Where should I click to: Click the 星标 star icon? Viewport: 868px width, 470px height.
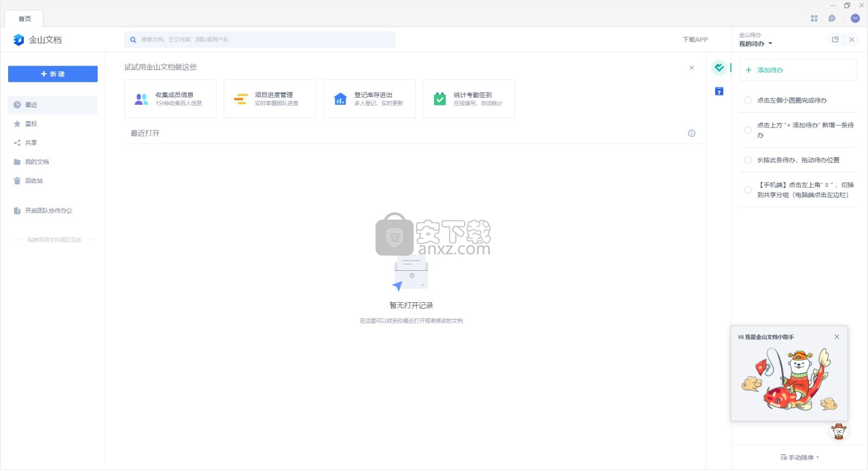pyautogui.click(x=17, y=124)
